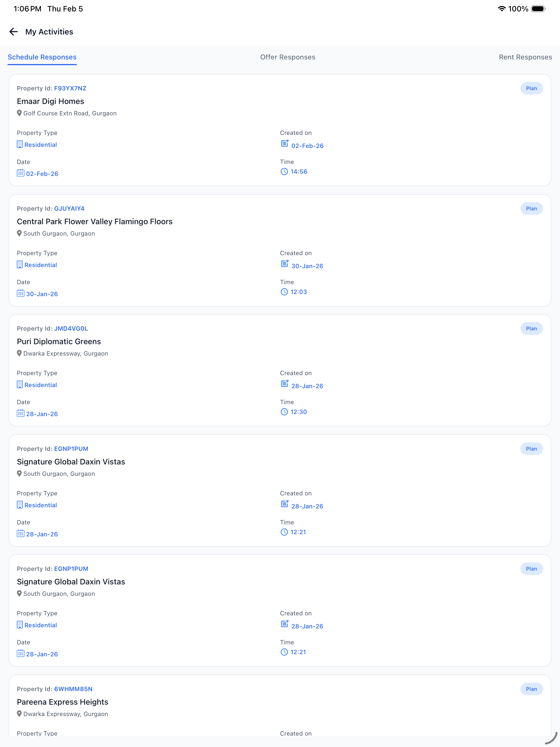Click clock icon beside time 12:30
This screenshot has height=747, width=560.
coord(284,412)
